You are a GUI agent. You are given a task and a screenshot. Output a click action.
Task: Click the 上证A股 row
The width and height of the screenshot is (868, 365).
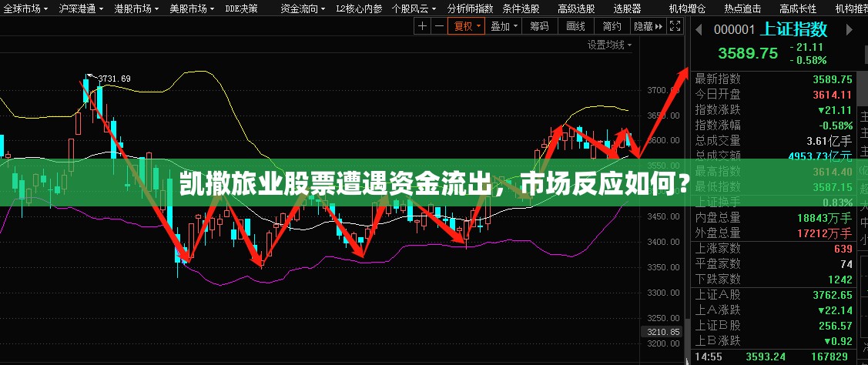tap(773, 295)
